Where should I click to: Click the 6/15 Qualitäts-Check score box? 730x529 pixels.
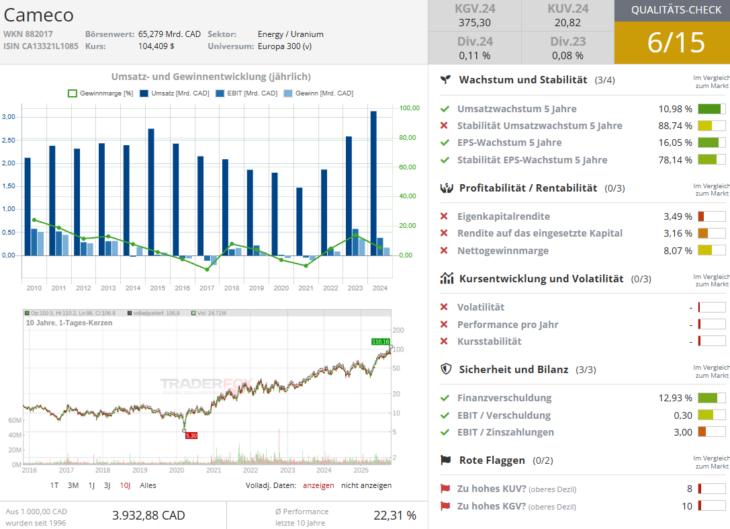click(x=671, y=42)
